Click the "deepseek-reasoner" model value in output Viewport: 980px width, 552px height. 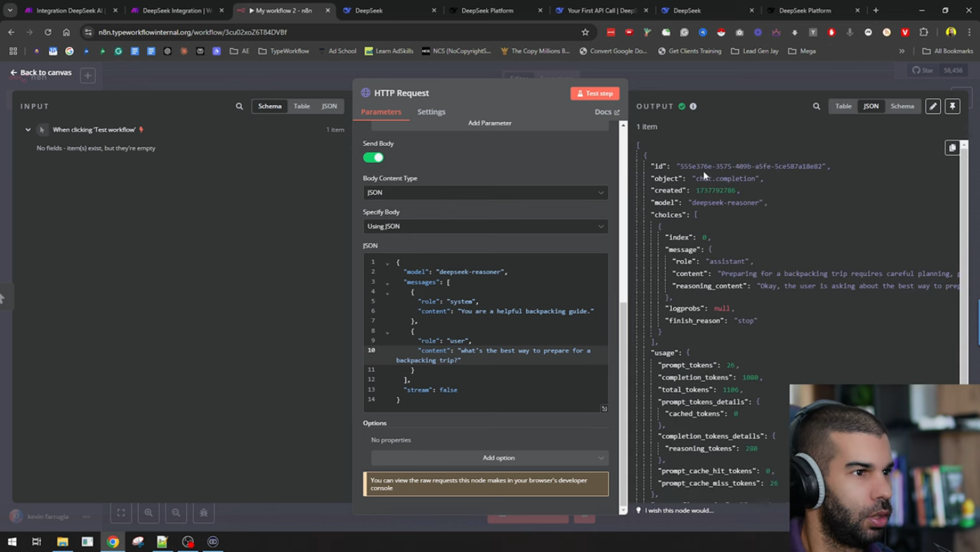[724, 203]
